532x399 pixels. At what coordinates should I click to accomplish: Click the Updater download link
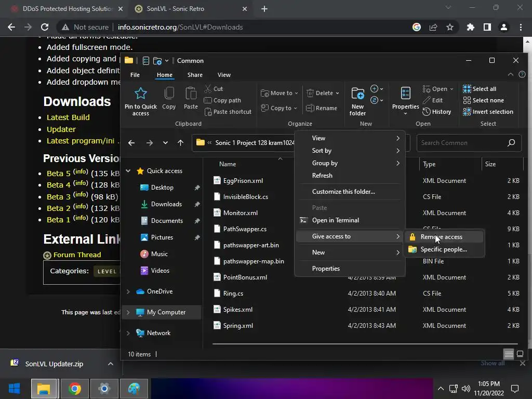pyautogui.click(x=61, y=129)
